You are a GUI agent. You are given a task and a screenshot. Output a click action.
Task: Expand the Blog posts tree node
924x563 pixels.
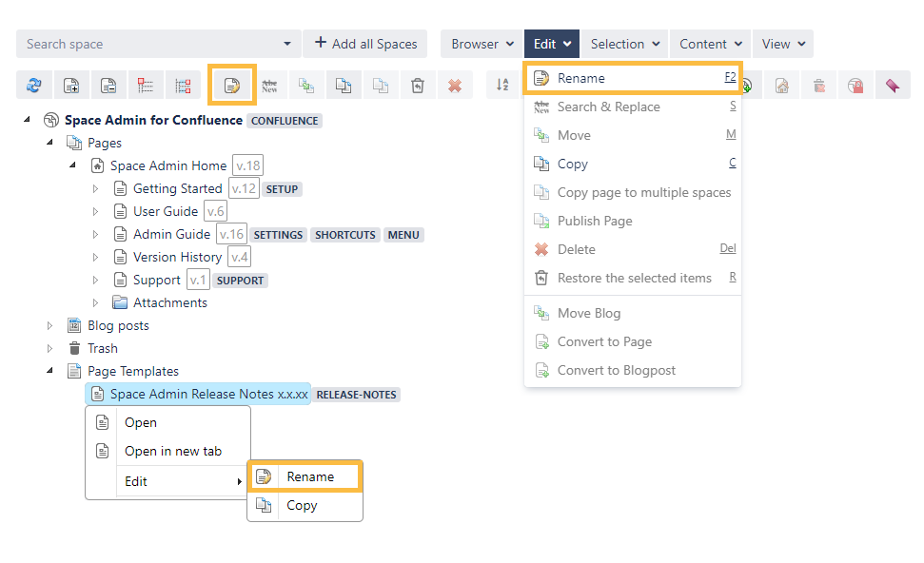50,325
